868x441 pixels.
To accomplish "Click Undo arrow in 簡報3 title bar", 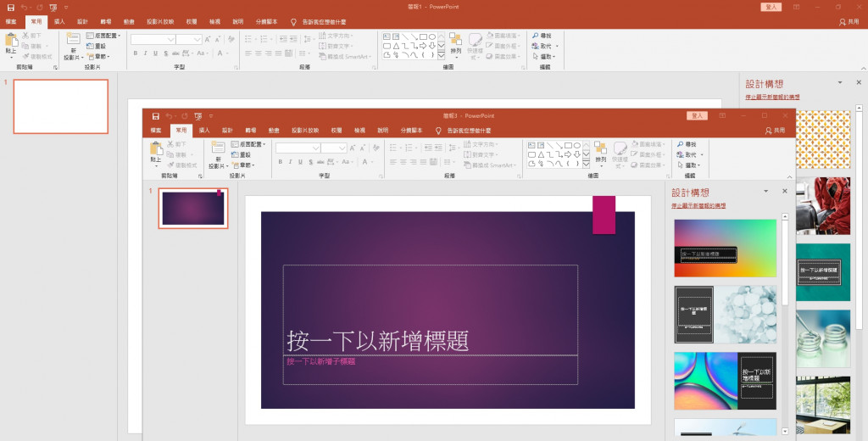I will 169,116.
